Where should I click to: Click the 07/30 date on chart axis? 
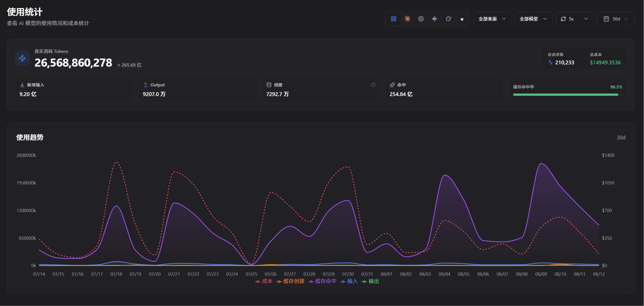(x=348, y=274)
